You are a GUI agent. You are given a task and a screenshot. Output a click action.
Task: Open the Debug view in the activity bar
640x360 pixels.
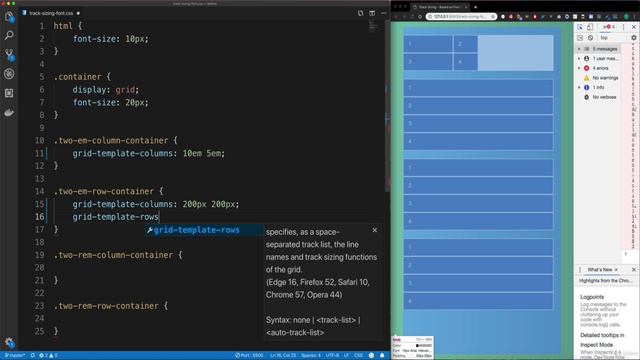[9, 74]
